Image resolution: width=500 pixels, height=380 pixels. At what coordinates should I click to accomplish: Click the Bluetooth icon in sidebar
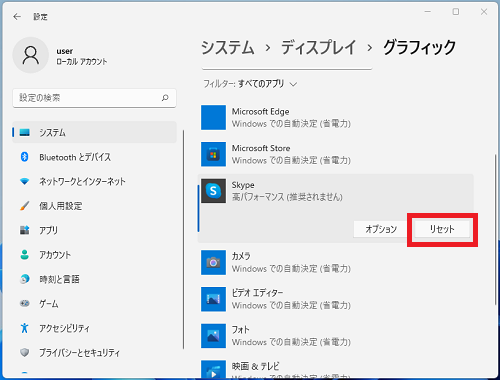tap(24, 157)
